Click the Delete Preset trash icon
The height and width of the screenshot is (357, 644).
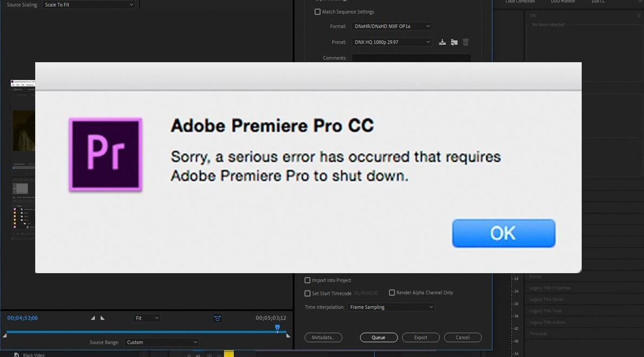pos(465,42)
